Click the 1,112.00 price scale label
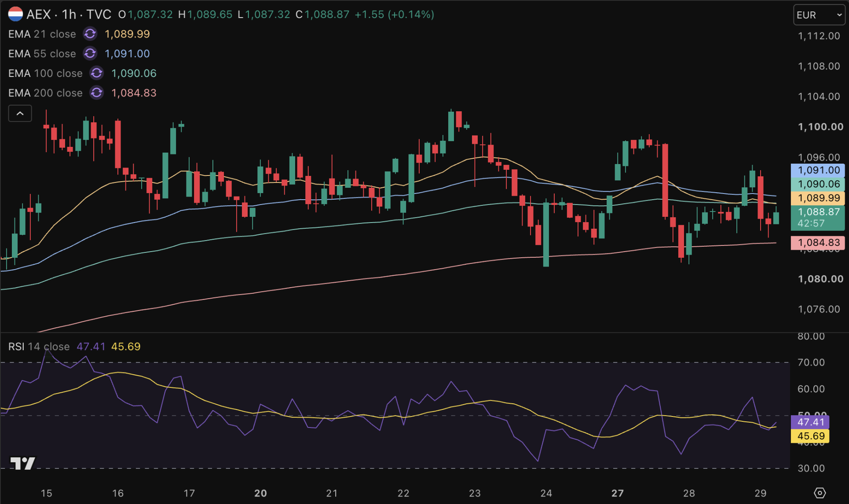 coord(819,36)
